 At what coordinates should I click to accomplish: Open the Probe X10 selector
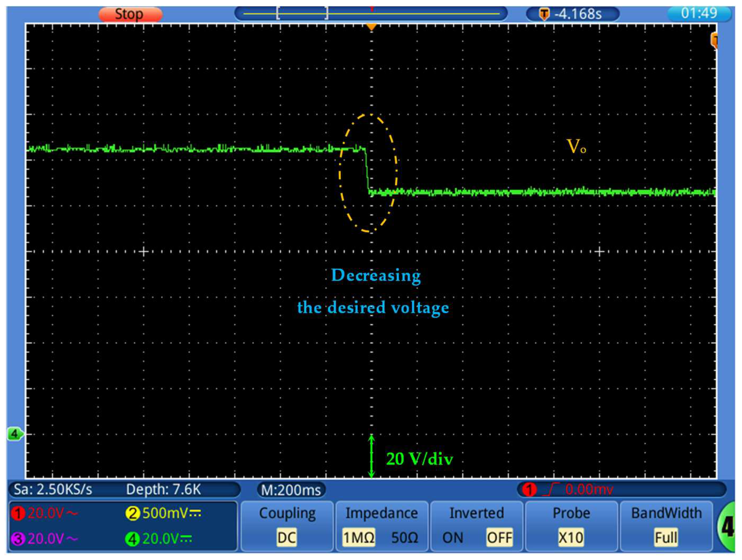pos(571,538)
